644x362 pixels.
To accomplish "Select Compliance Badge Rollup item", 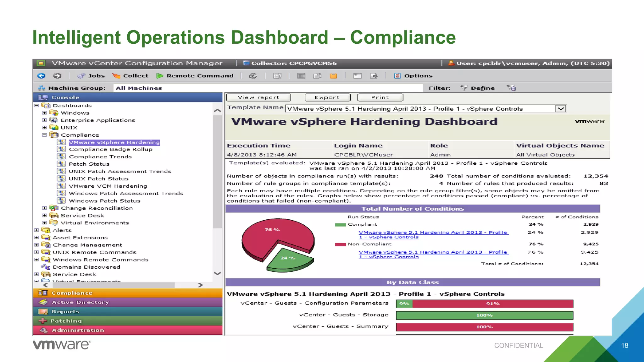I will (110, 149).
